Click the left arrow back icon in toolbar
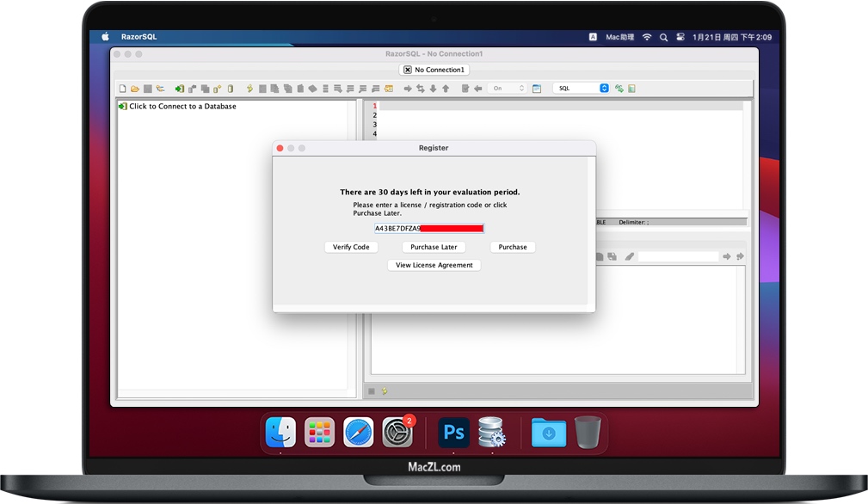 click(x=477, y=89)
